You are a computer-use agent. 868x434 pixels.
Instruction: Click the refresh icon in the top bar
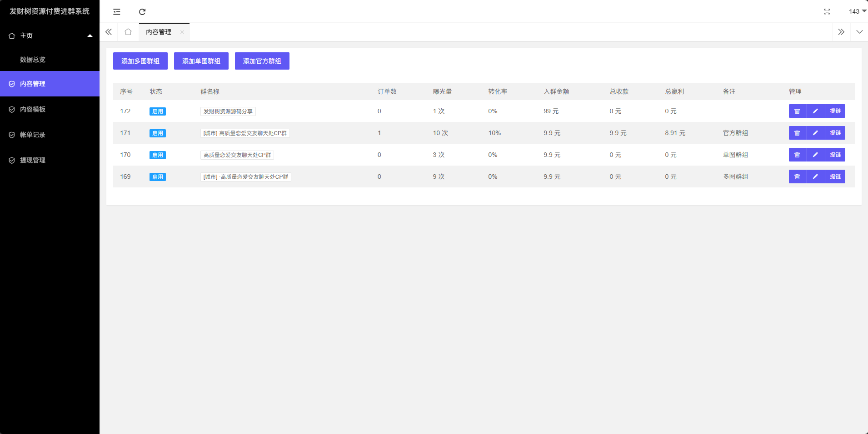(142, 12)
